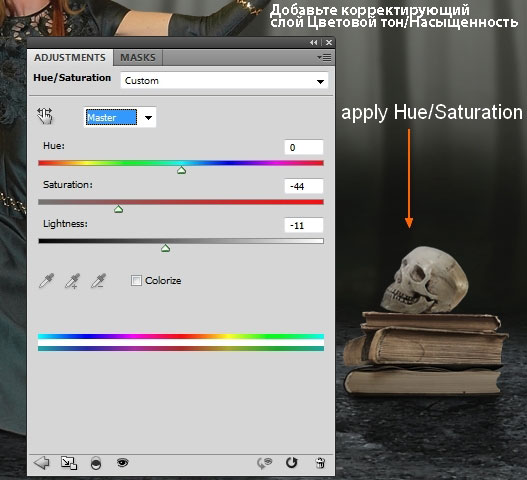Reset adjustment to defaults icon
The image size is (527, 480).
(291, 463)
